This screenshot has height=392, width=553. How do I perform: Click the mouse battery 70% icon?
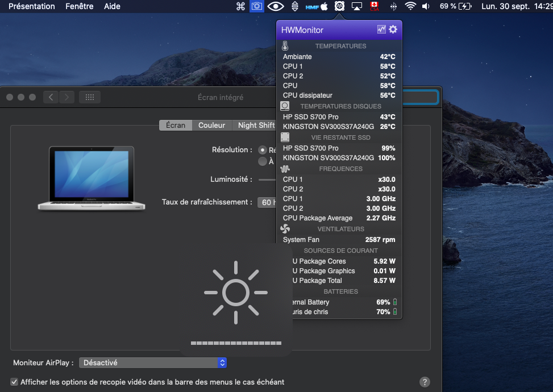click(x=395, y=312)
